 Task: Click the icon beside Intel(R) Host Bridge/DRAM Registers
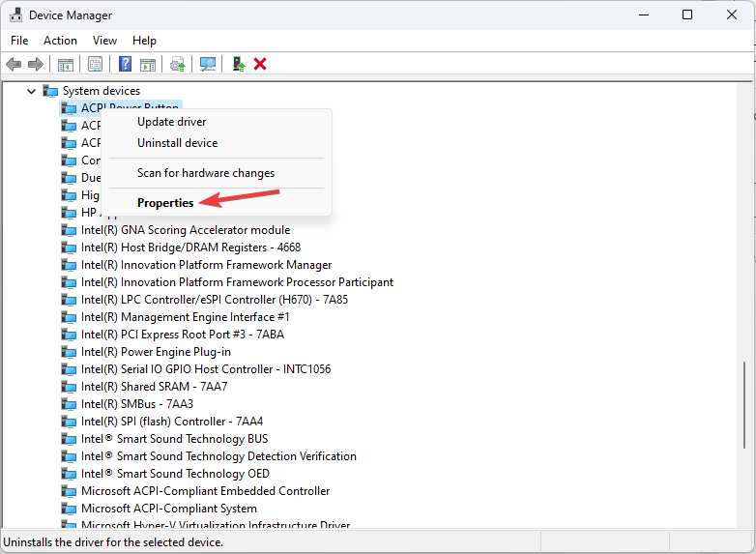pyautogui.click(x=69, y=248)
